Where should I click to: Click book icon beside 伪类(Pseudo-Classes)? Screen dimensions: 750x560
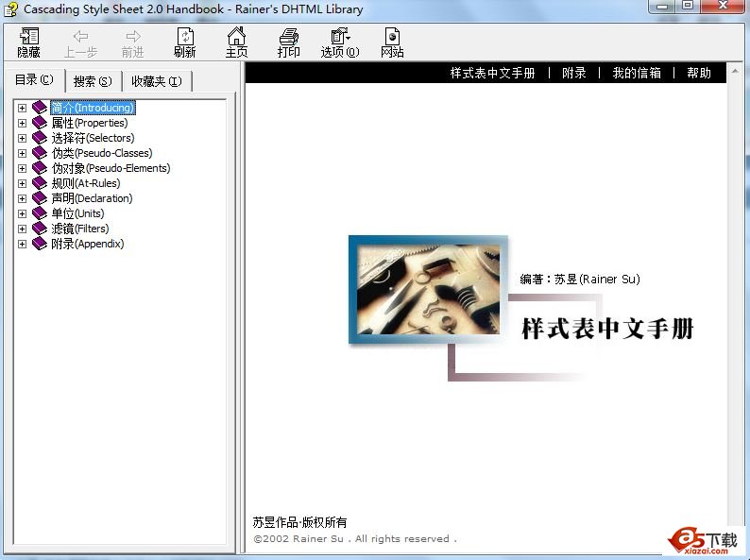40,153
